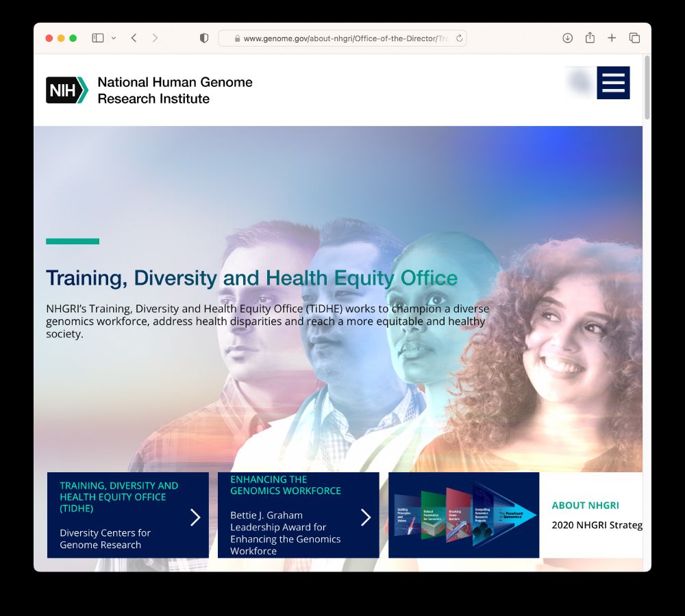Expand the sidebar tab group dropdown
The image size is (685, 616).
114,38
